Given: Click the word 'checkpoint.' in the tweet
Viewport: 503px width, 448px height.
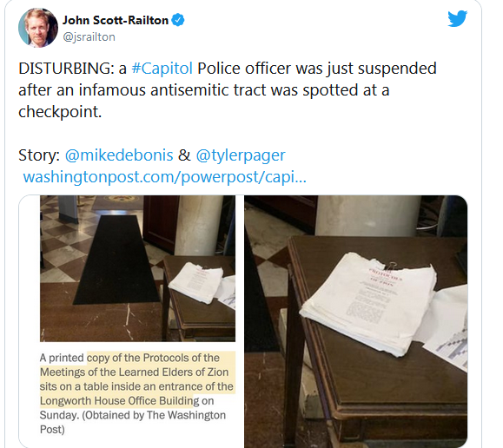Looking at the screenshot, I should click(x=60, y=112).
